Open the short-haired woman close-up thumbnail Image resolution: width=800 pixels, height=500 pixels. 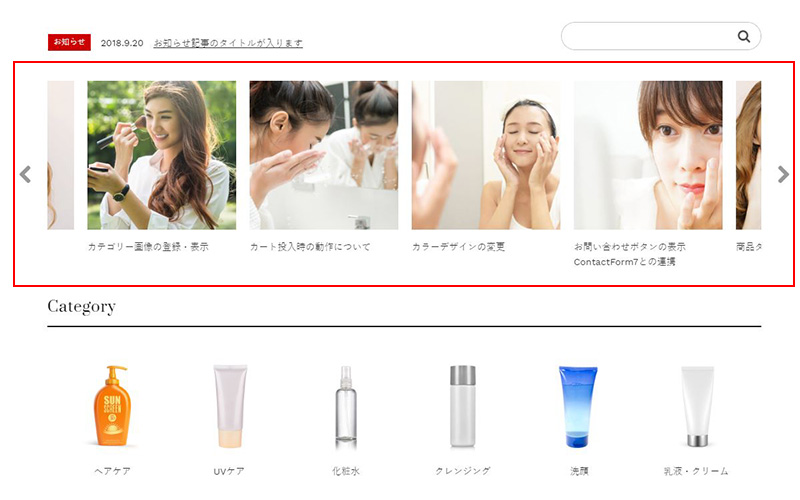point(648,155)
